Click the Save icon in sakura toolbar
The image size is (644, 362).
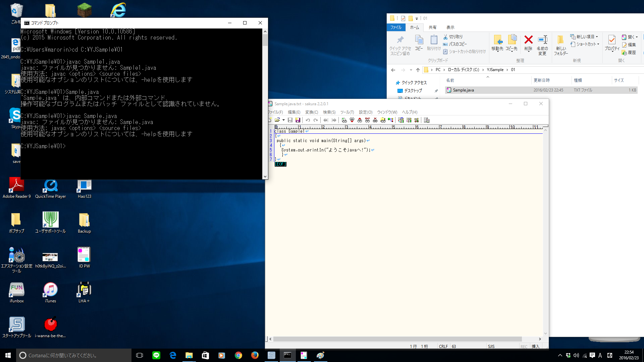(x=290, y=120)
